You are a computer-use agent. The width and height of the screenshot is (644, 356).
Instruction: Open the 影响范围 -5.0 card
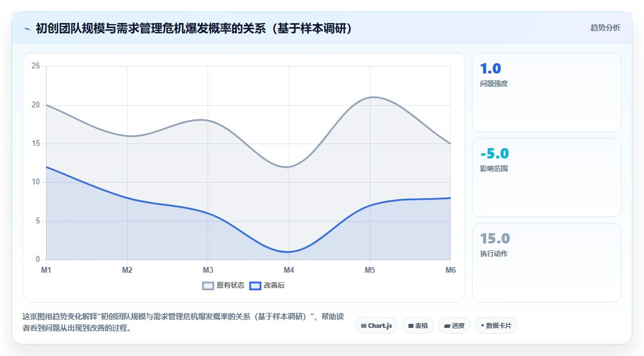click(x=547, y=177)
